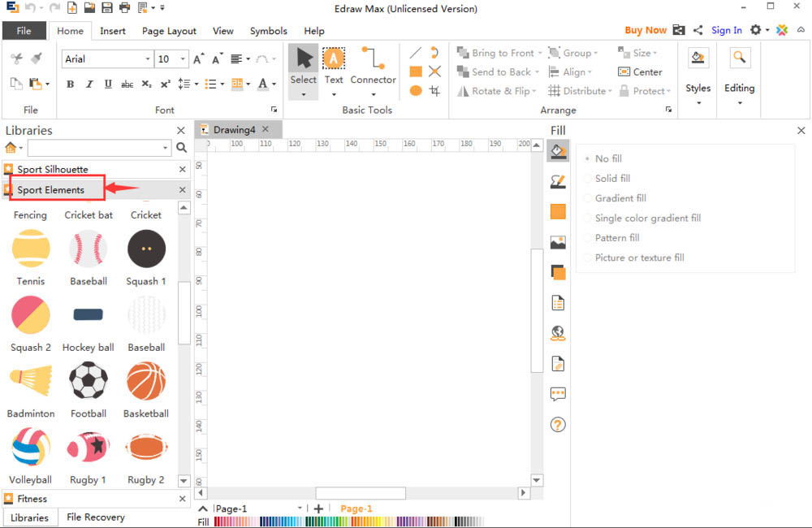This screenshot has width=812, height=528.
Task: Click the Help question mark sidebar icon
Action: point(558,425)
